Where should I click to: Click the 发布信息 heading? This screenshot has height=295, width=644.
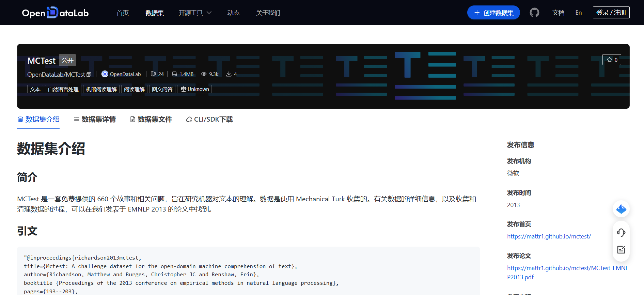520,145
